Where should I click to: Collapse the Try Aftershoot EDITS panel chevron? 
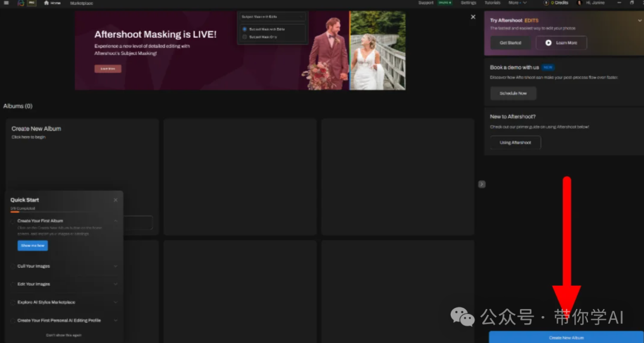click(x=639, y=20)
